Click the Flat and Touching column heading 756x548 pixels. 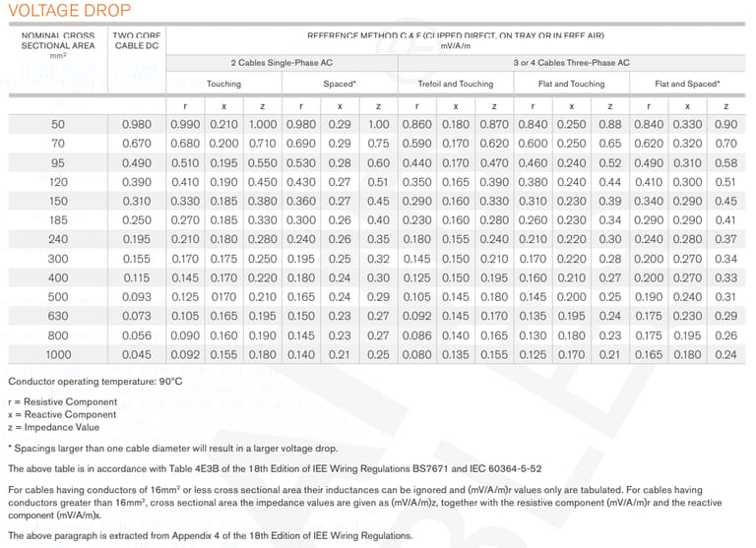(571, 85)
